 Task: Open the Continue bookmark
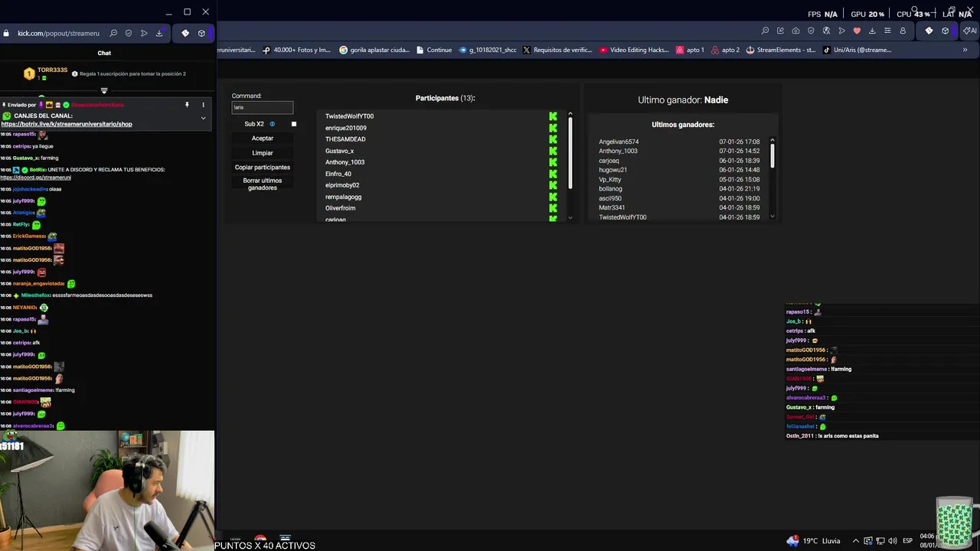[434, 50]
